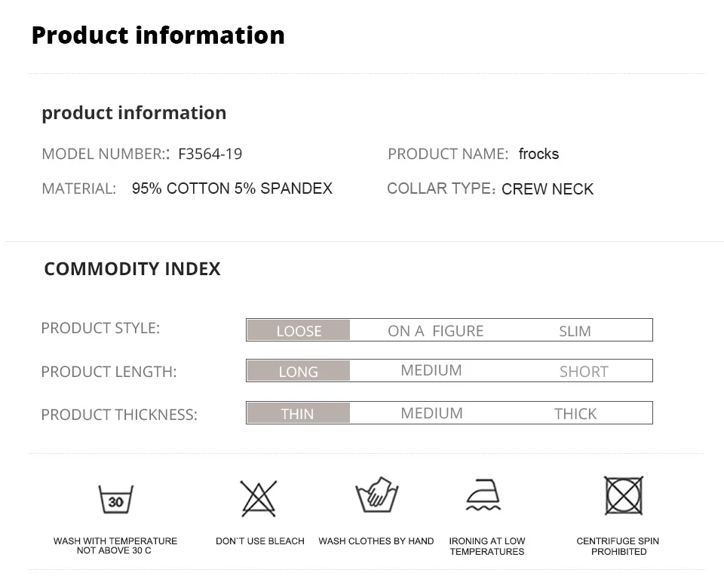Click the 30 degree wash temperature icon
This screenshot has width=724, height=588.
[115, 499]
